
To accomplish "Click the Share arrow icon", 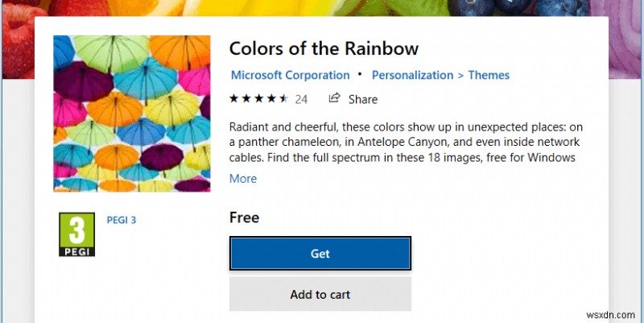I will point(334,99).
